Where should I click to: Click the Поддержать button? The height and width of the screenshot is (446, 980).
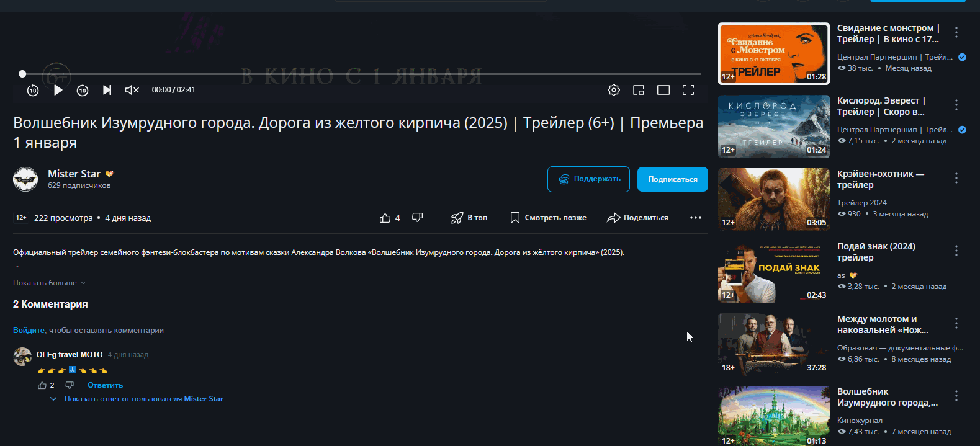pos(588,179)
